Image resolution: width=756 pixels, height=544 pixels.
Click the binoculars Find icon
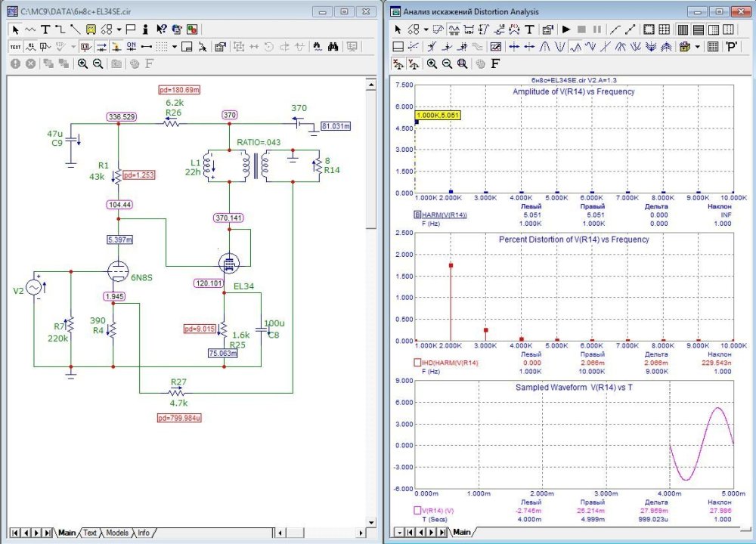[x=332, y=47]
